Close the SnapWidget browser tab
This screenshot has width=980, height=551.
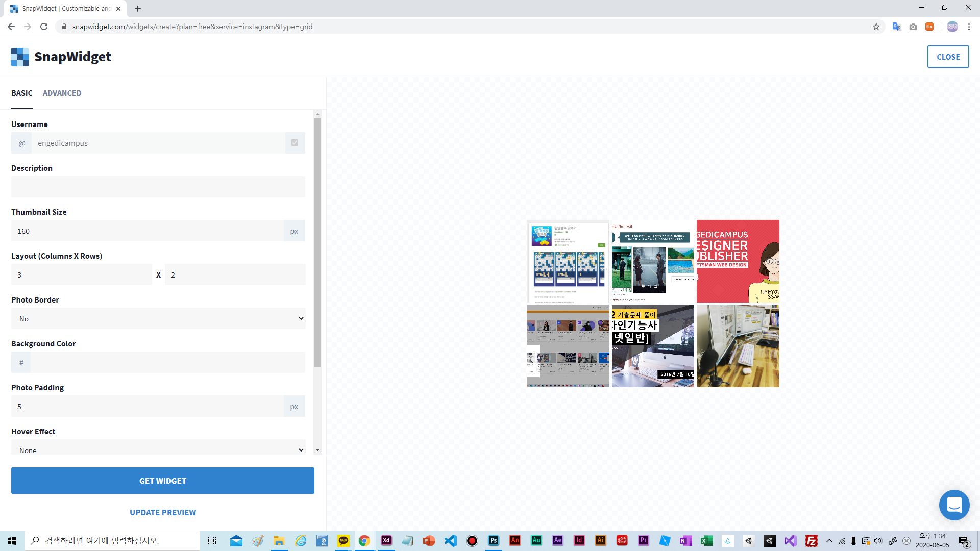click(x=118, y=9)
